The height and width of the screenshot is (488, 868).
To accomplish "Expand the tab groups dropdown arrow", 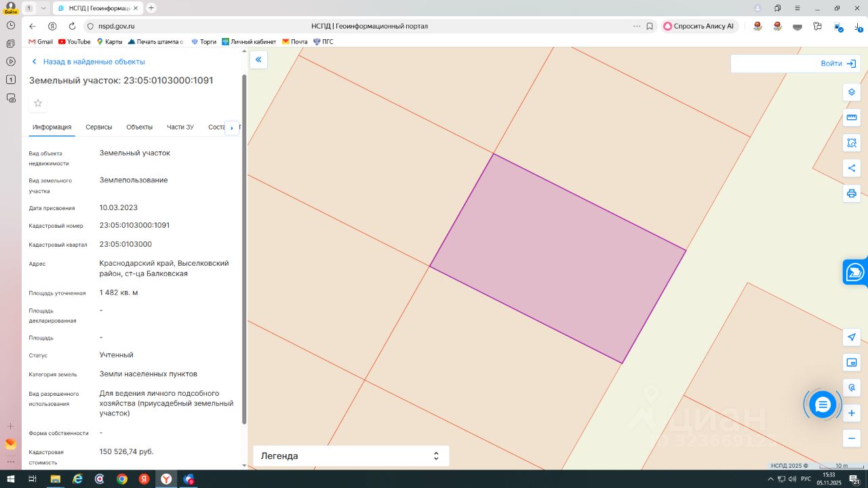I will click(43, 8).
